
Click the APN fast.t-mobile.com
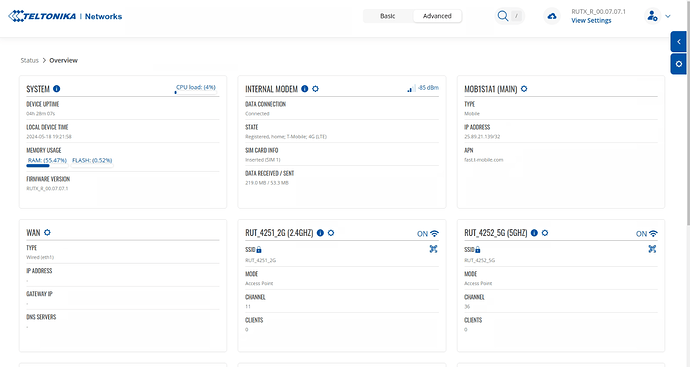(484, 160)
